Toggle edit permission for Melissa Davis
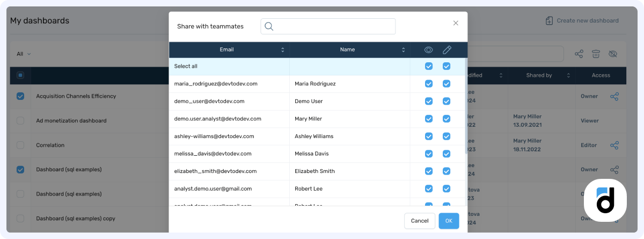This screenshot has height=239, width=644. click(x=447, y=154)
